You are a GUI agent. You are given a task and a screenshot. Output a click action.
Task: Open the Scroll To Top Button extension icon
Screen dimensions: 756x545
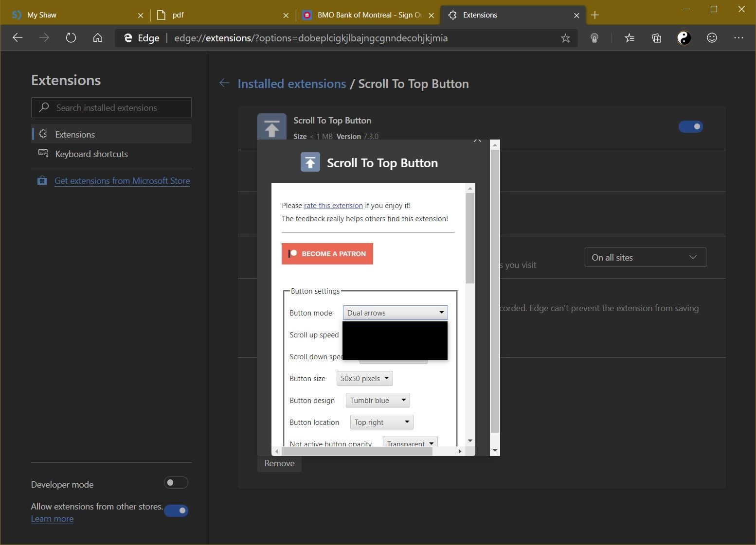(271, 127)
